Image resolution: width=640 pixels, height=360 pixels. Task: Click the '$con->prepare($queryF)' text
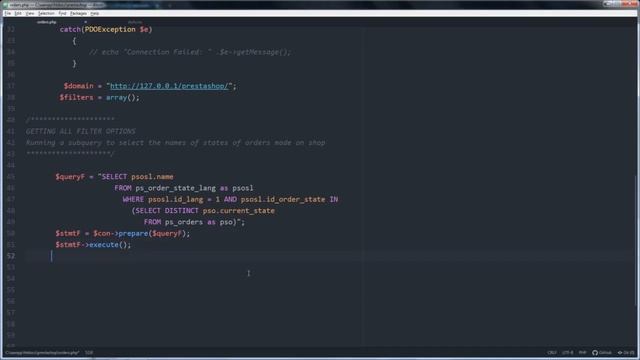pyautogui.click(x=140, y=233)
